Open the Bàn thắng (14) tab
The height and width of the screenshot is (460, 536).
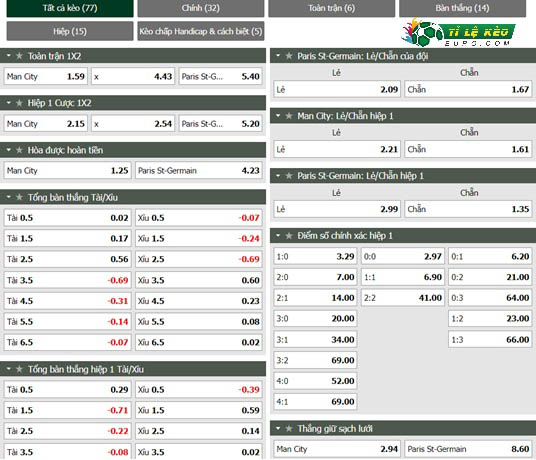pyautogui.click(x=462, y=8)
